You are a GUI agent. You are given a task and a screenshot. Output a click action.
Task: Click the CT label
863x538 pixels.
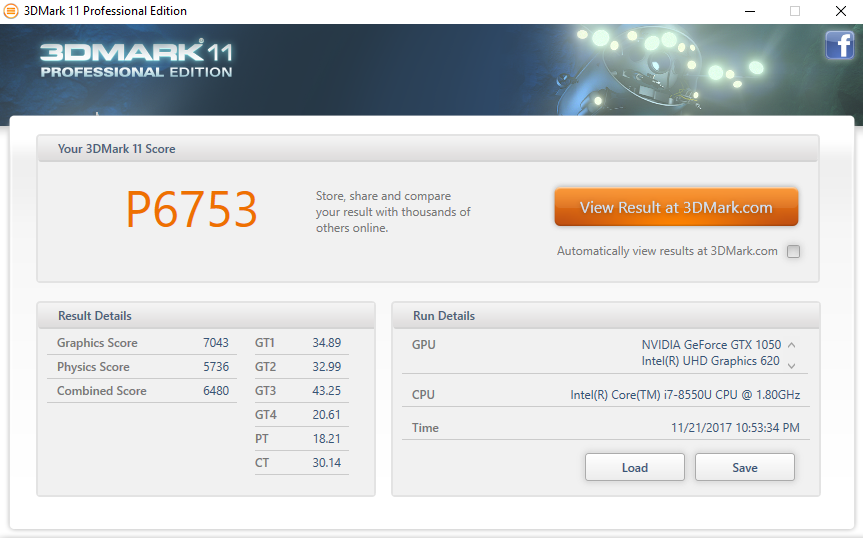[x=262, y=463]
